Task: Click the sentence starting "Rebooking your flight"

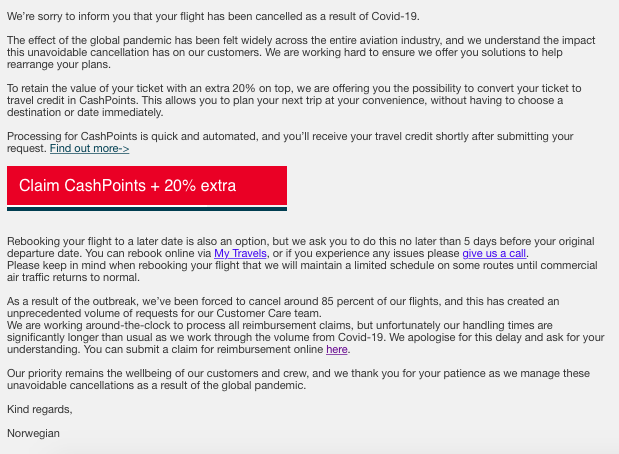Action: point(300,247)
